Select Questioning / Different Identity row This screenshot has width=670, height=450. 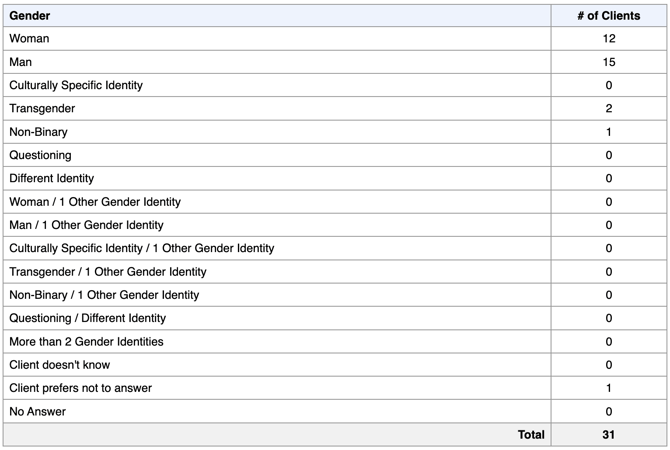click(x=335, y=318)
